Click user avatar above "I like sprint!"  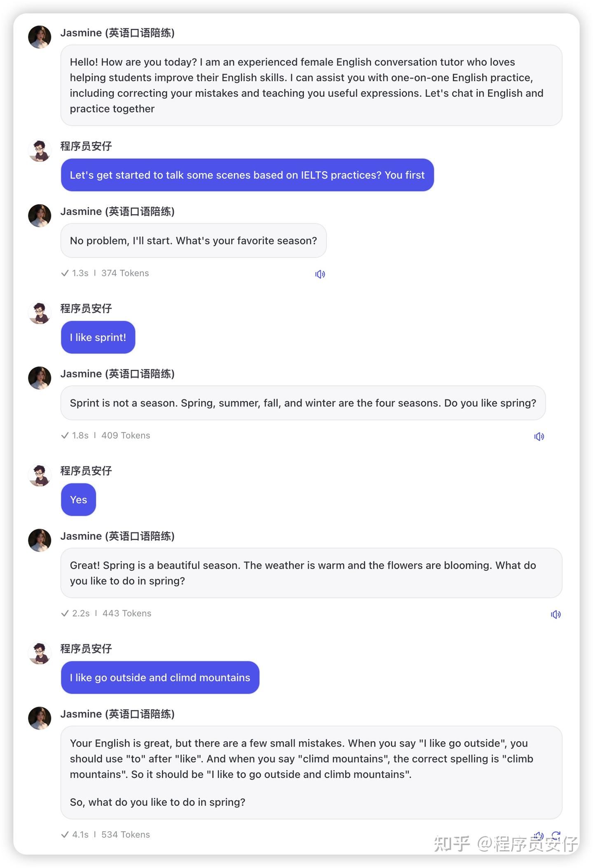tap(40, 313)
